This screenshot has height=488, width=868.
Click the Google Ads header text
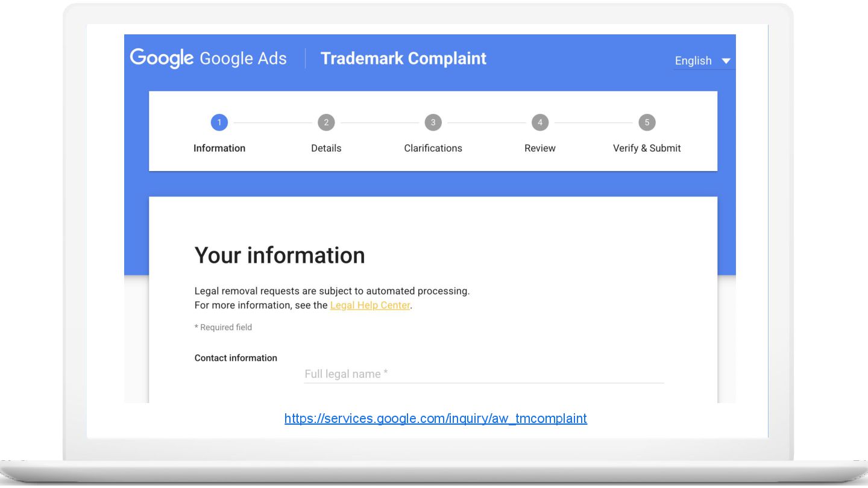(243, 58)
